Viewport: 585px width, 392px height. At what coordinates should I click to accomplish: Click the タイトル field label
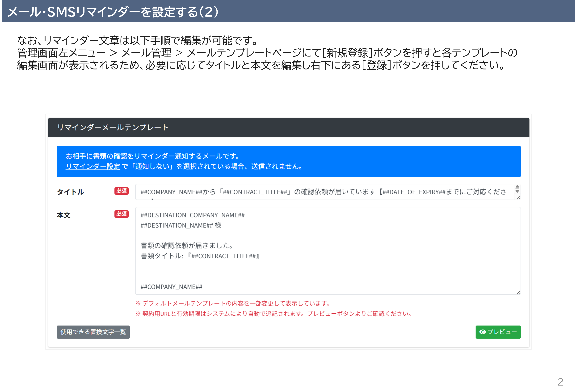[70, 192]
